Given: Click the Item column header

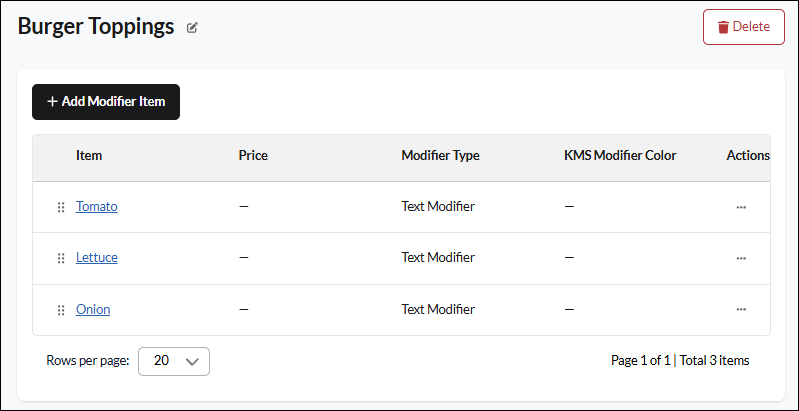Looking at the screenshot, I should pyautogui.click(x=89, y=155).
